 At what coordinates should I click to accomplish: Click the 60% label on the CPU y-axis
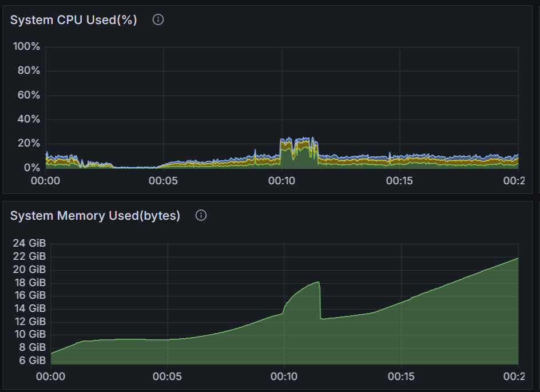pyautogui.click(x=29, y=95)
